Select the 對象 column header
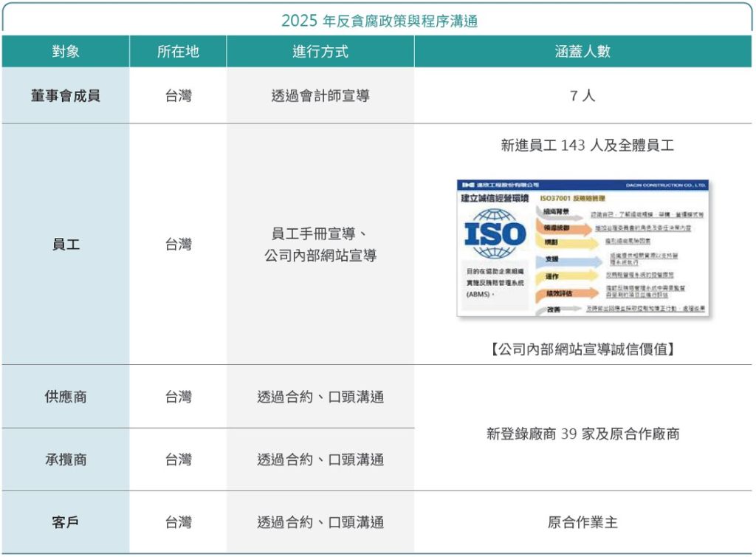 [x=66, y=52]
